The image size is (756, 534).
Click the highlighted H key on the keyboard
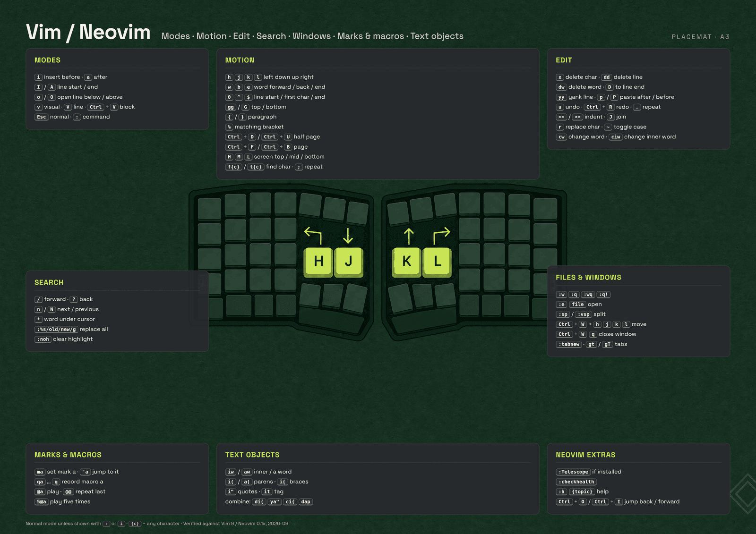point(319,262)
